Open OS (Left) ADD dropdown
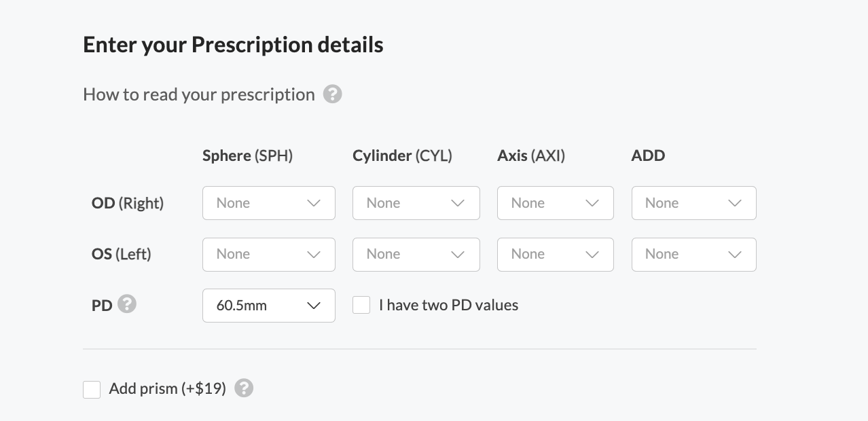The width and height of the screenshot is (868, 421). [693, 254]
